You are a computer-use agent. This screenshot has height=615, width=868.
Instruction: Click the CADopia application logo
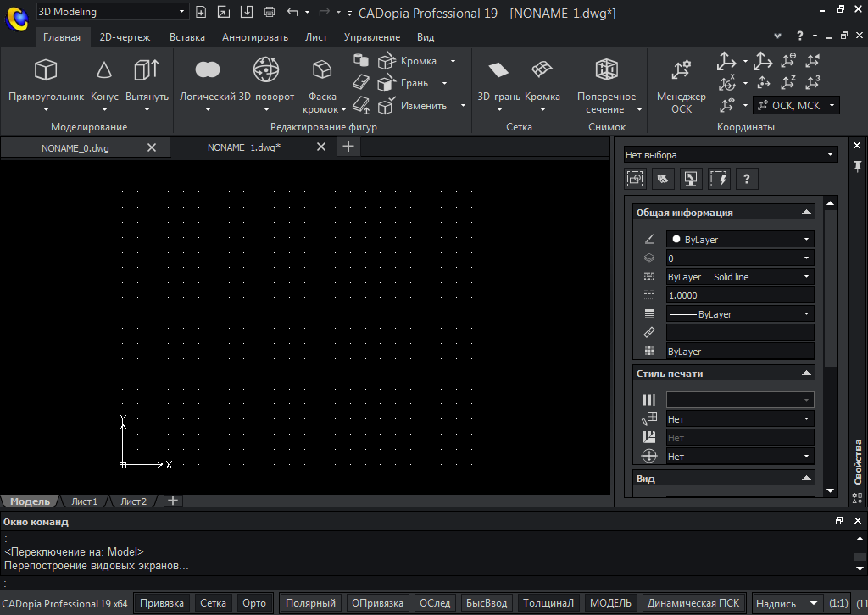pyautogui.click(x=17, y=20)
